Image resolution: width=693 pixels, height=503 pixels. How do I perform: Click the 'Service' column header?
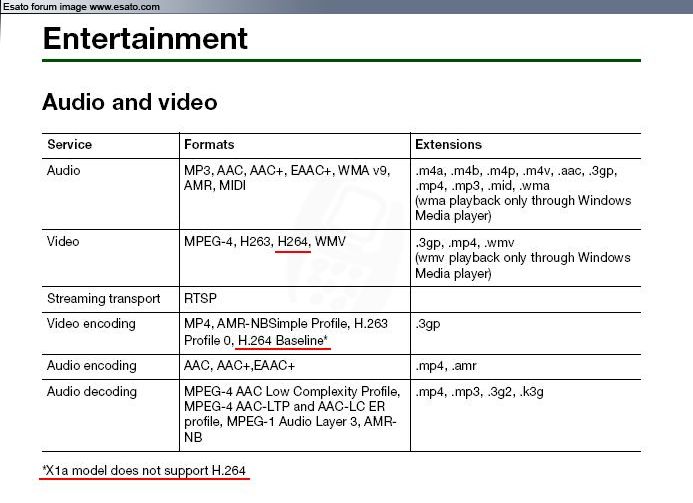69,145
